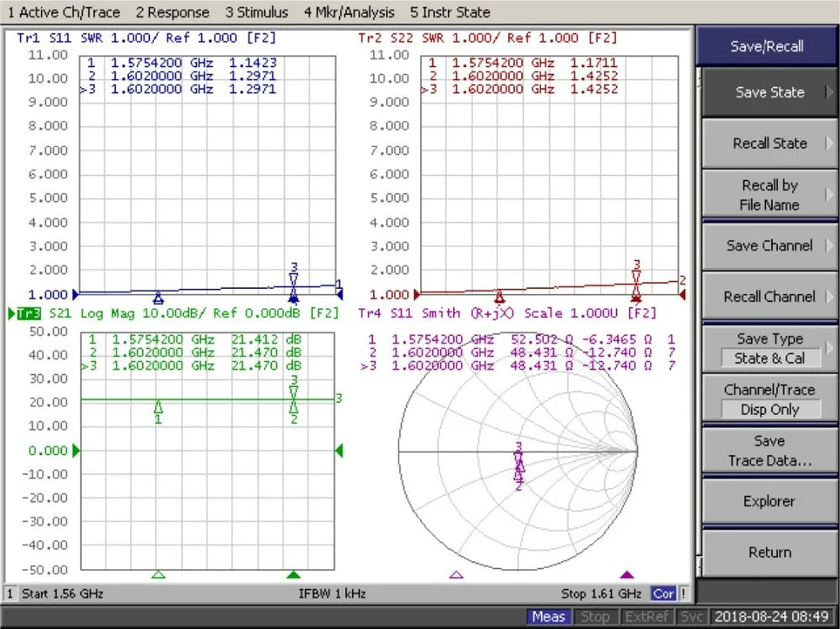840x629 pixels.
Task: Open the 2 Response menu
Action: click(172, 12)
